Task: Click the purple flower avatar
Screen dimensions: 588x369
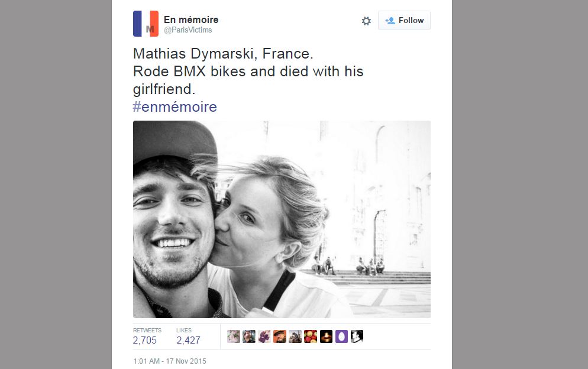Action: click(264, 336)
